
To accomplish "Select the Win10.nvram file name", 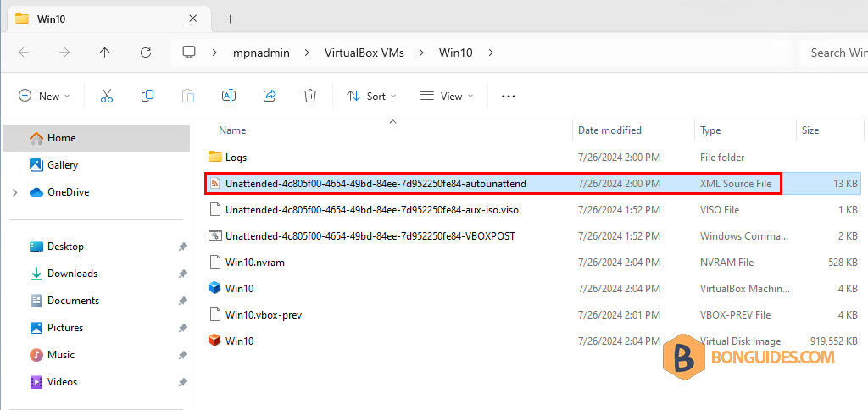I will click(254, 263).
